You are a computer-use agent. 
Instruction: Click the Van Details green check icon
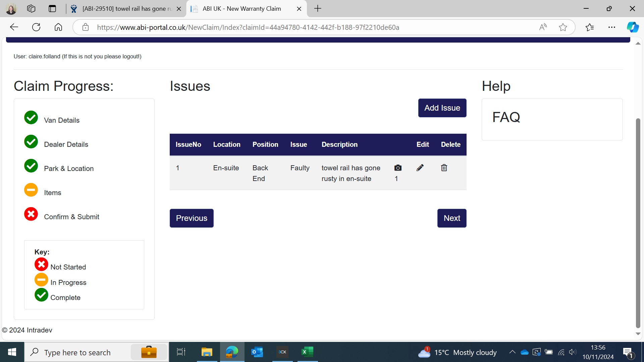coord(31,118)
